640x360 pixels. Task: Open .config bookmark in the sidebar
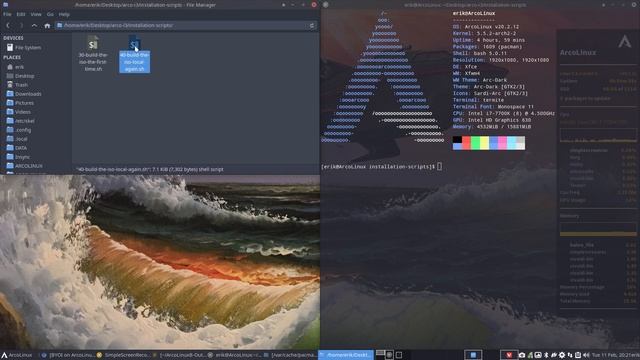pos(19,130)
